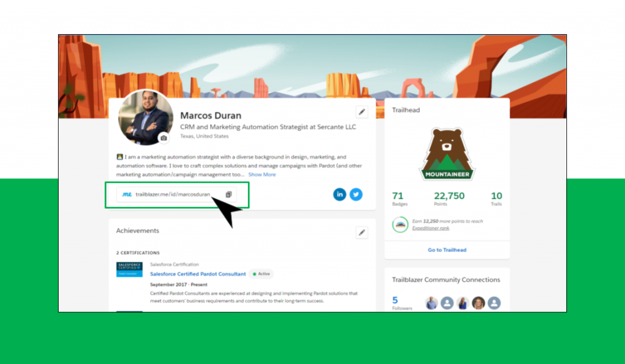Viewport: 625px width, 364px height.
Task: Click the 71 Badges count
Action: tap(399, 198)
